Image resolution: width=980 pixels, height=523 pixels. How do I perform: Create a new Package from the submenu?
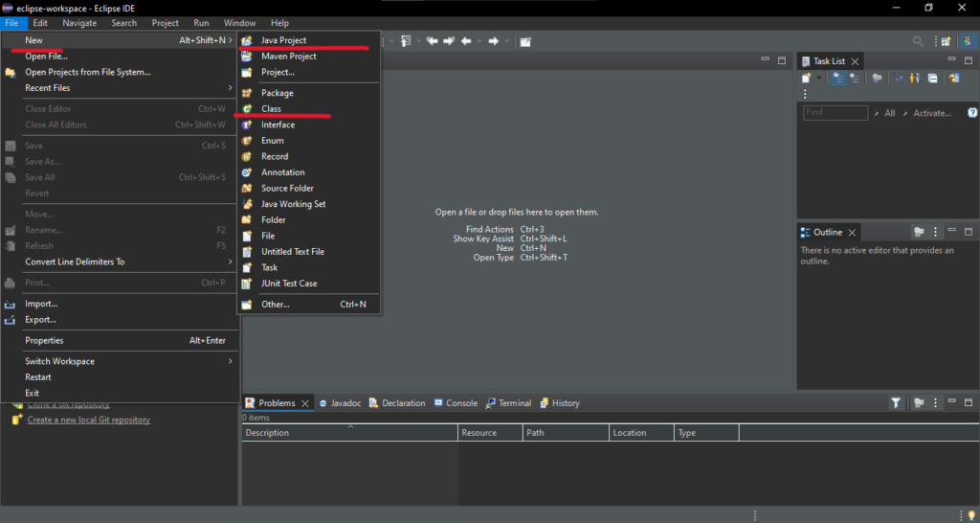click(x=309, y=93)
